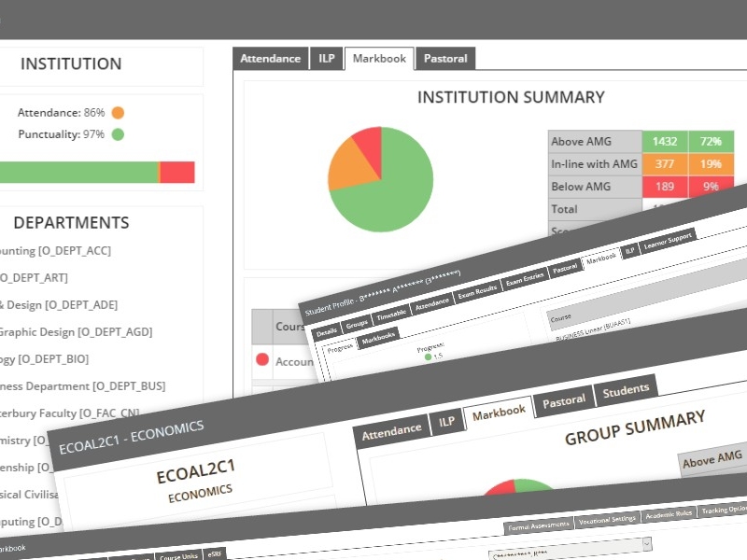Switch to ILP tab beside Institution Attendance
The width and height of the screenshot is (747, 560).
pyautogui.click(x=327, y=58)
